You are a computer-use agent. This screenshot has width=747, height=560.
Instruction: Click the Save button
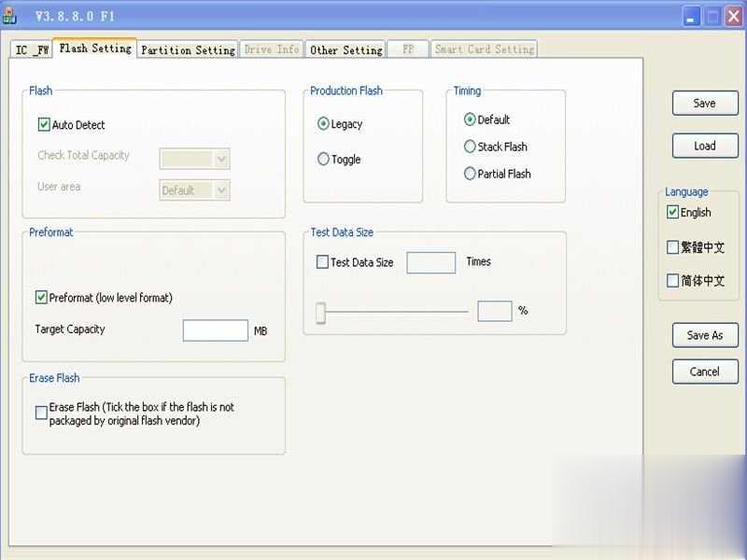click(705, 104)
